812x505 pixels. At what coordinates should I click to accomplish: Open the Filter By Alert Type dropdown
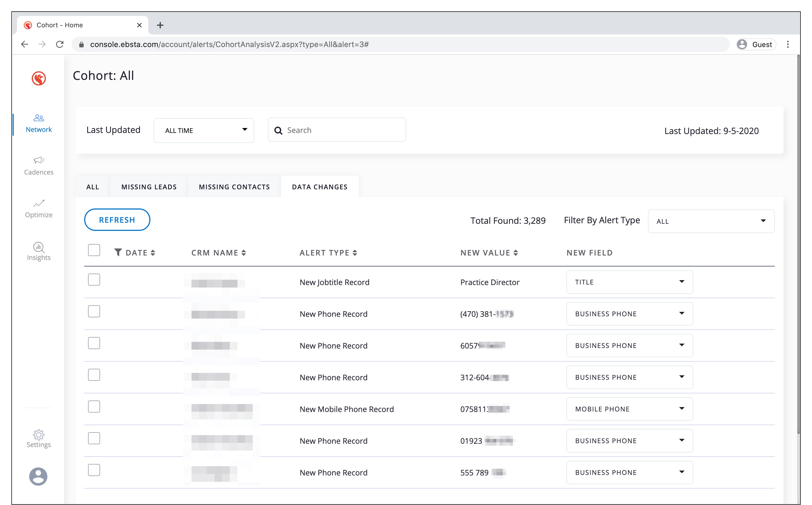(x=711, y=221)
